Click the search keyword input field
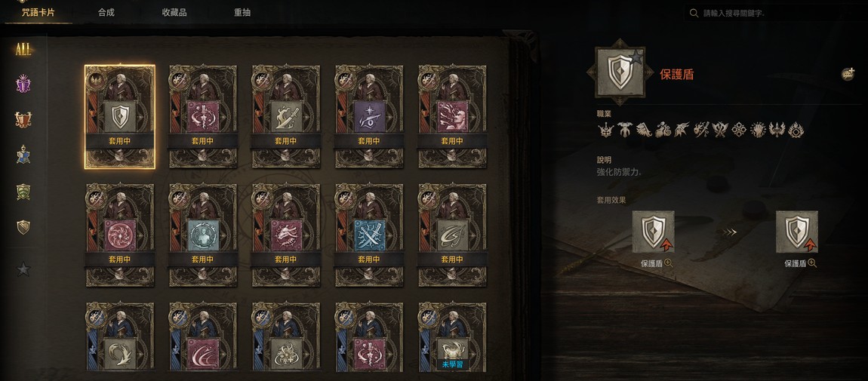The image size is (868, 381). click(x=775, y=13)
